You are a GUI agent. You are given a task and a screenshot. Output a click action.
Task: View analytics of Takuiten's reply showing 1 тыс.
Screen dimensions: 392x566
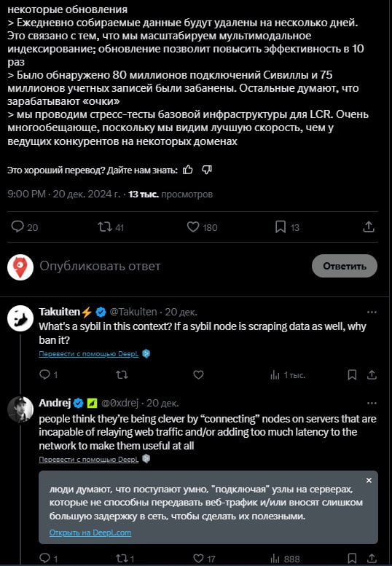click(x=288, y=375)
